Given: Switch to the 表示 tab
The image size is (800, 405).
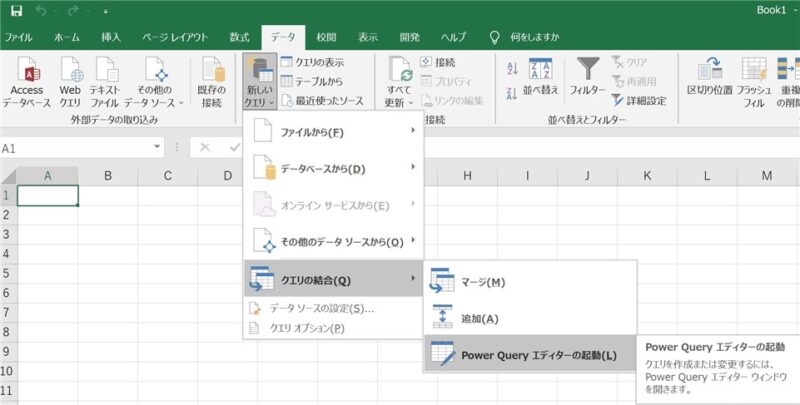Looking at the screenshot, I should coord(367,37).
